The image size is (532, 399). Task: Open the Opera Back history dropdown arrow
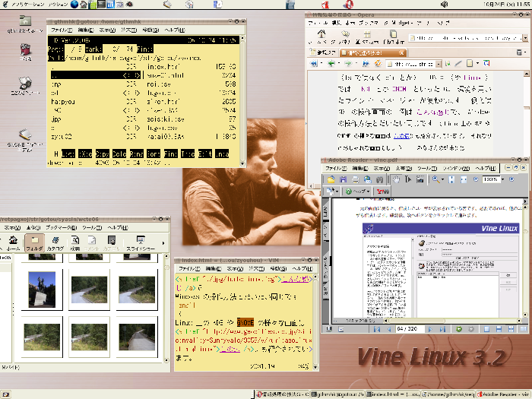tap(339, 63)
